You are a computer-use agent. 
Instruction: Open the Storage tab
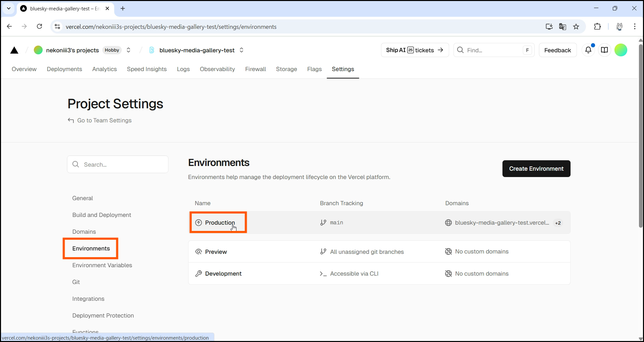[x=286, y=69]
